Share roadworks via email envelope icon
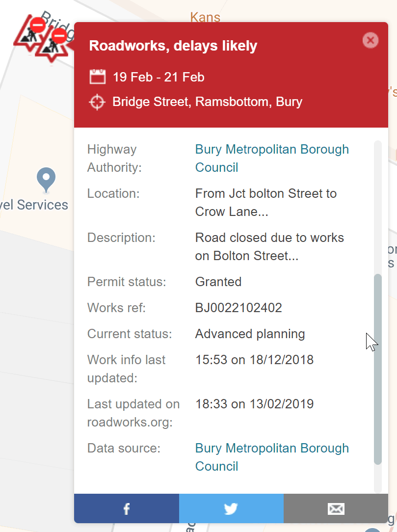 coord(336,508)
